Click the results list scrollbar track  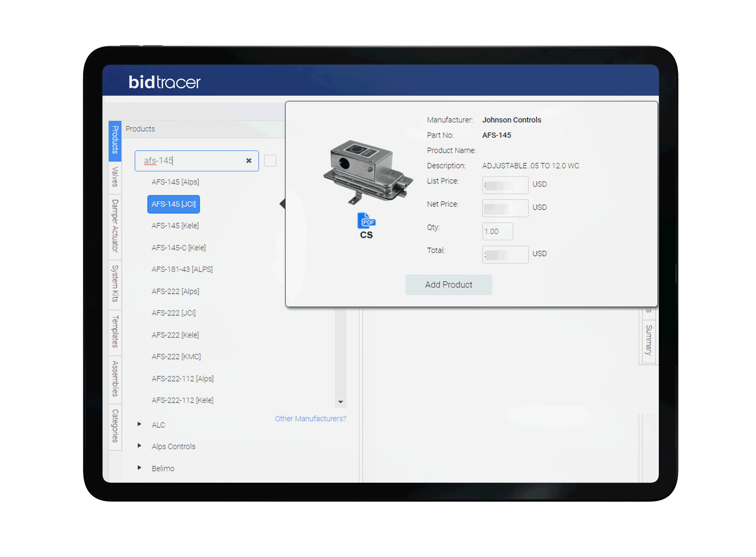pos(340,354)
